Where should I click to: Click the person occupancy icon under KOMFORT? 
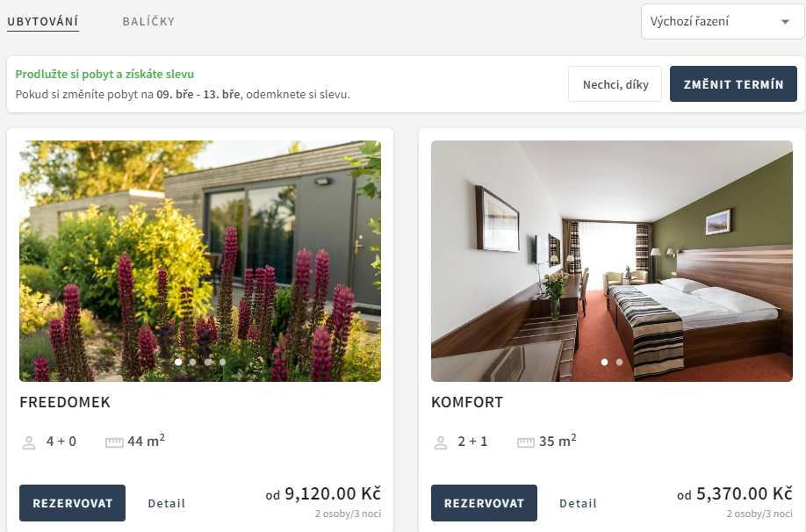[x=441, y=442]
